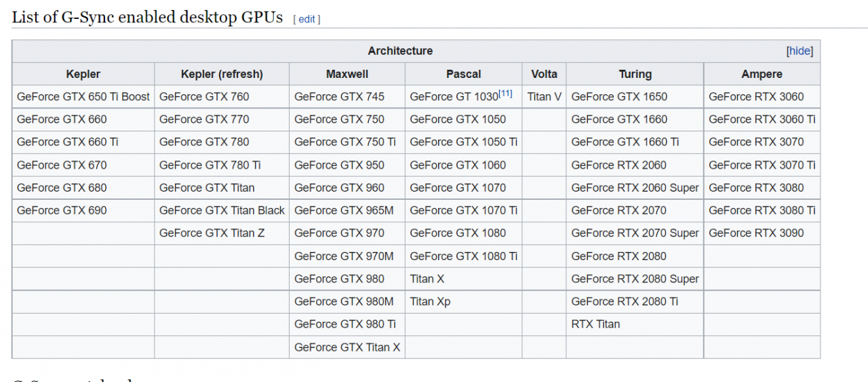Viewport: 868px width, 382px height.
Task: Select the GeForce GTX 670 cell
Action: click(x=83, y=165)
